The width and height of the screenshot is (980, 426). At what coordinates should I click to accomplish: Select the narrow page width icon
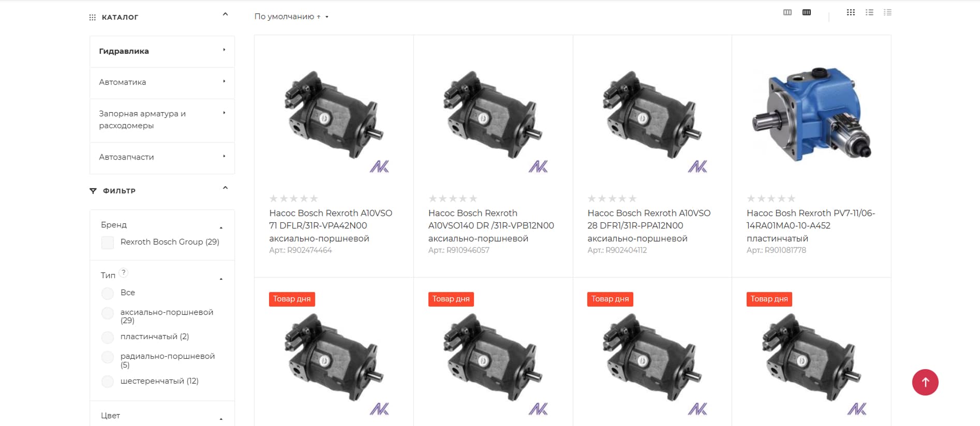coord(788,12)
